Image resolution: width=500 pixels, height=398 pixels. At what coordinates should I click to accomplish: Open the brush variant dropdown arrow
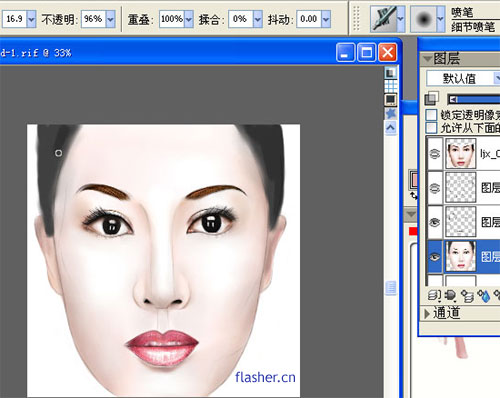(x=441, y=19)
